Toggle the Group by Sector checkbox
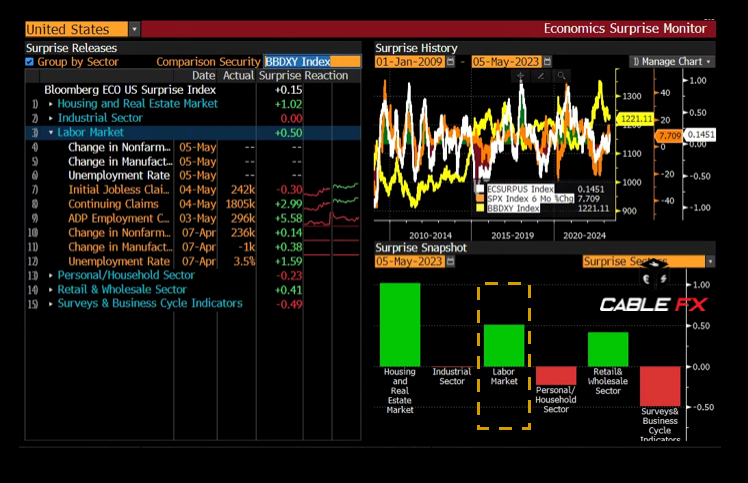Screen dimensions: 748x483 30,62
